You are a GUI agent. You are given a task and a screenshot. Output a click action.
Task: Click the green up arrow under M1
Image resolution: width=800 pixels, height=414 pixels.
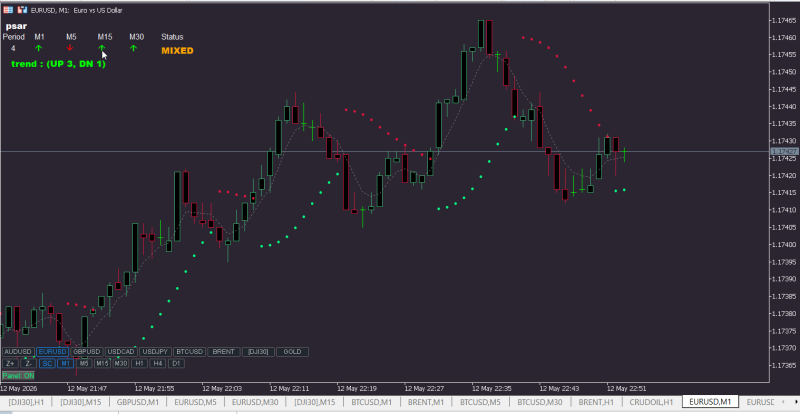click(38, 48)
